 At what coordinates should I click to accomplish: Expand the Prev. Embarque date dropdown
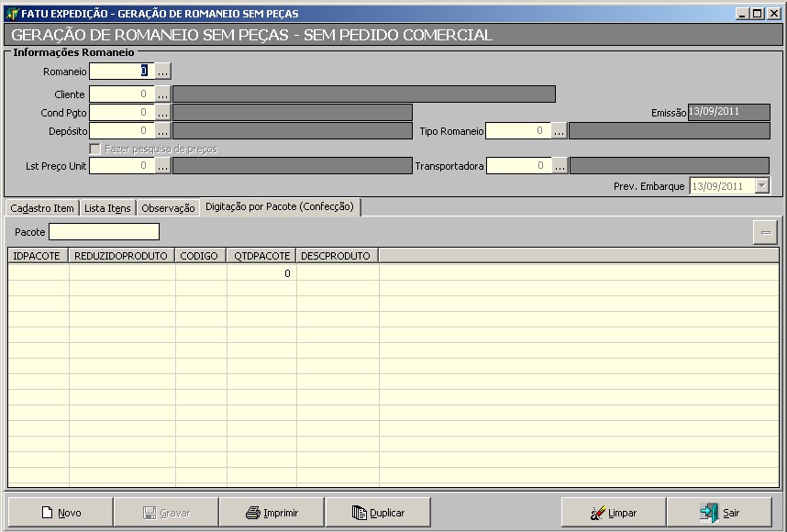[x=761, y=186]
